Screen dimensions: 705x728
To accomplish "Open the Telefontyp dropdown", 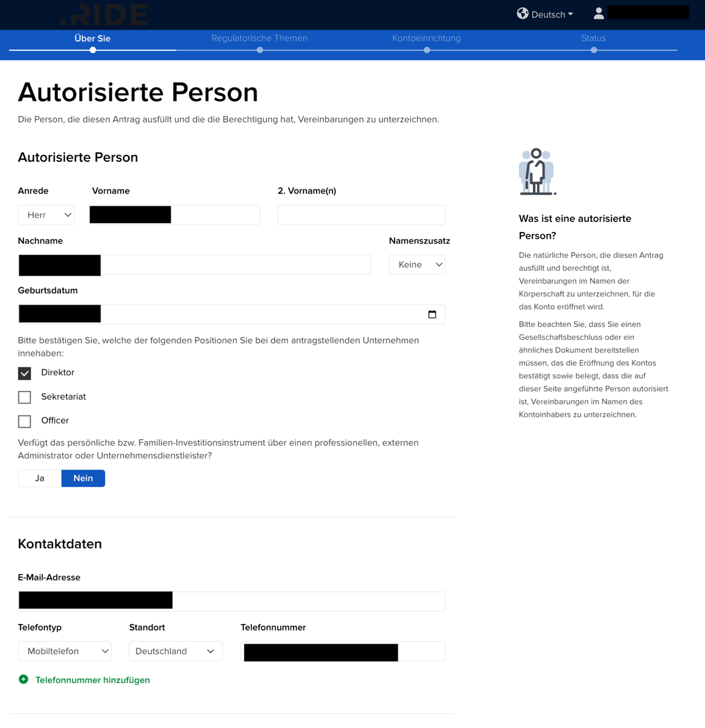I will pyautogui.click(x=64, y=651).
